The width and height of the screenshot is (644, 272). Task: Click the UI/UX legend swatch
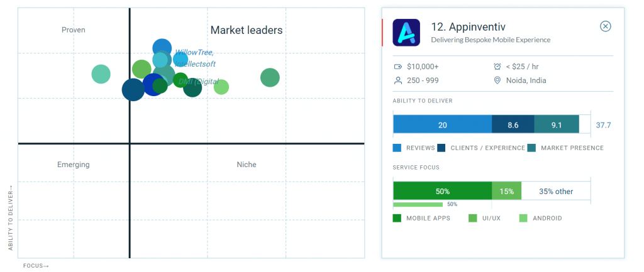tap(473, 218)
